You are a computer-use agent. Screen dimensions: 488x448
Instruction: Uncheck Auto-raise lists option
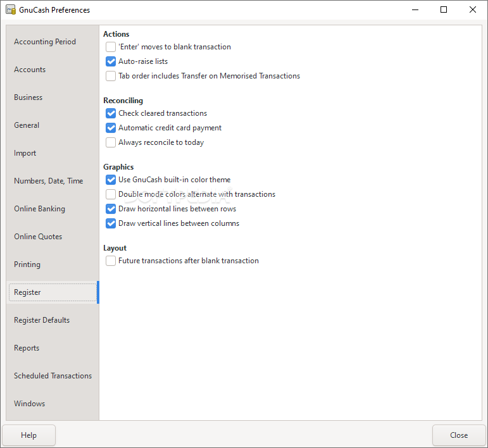111,61
